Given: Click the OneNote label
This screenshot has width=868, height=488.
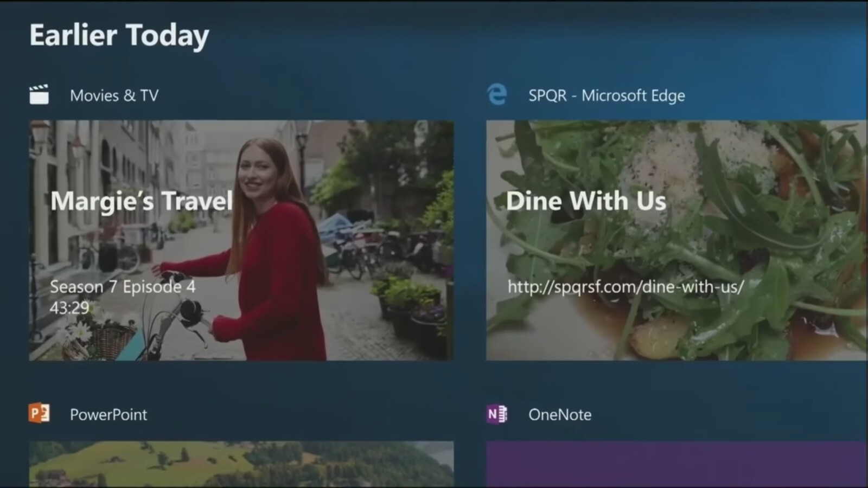Looking at the screenshot, I should point(560,415).
